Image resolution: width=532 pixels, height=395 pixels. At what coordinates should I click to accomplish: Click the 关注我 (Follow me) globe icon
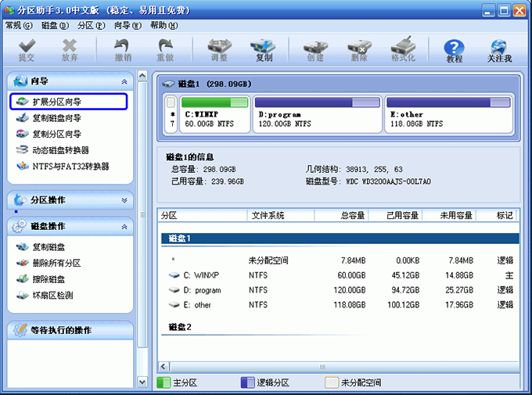(498, 51)
